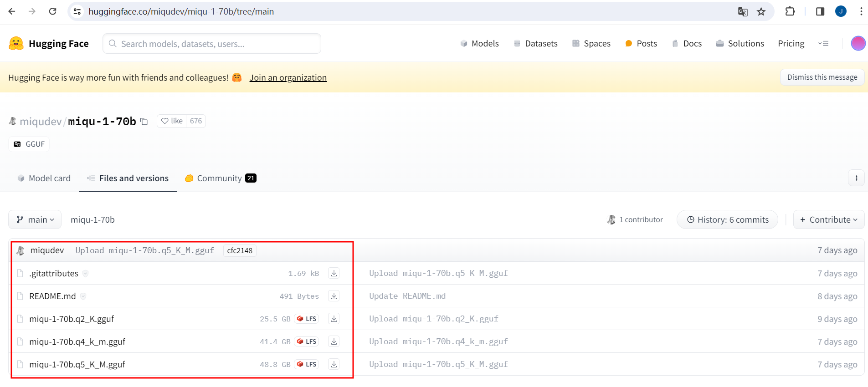
Task: Go back to the previous browser page
Action: tap(12, 11)
